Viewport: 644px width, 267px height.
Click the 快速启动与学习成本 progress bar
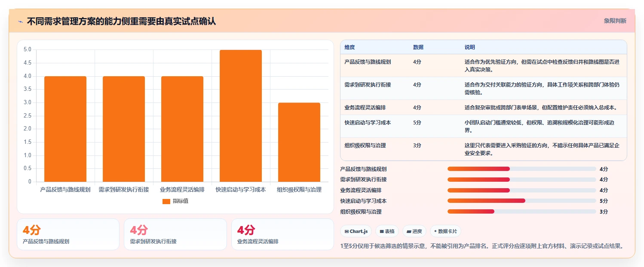[x=521, y=201]
